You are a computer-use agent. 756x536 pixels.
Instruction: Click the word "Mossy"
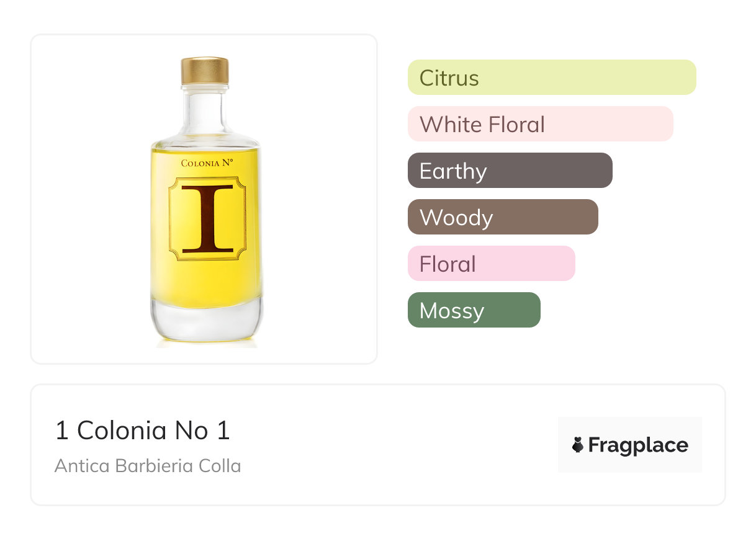click(451, 310)
